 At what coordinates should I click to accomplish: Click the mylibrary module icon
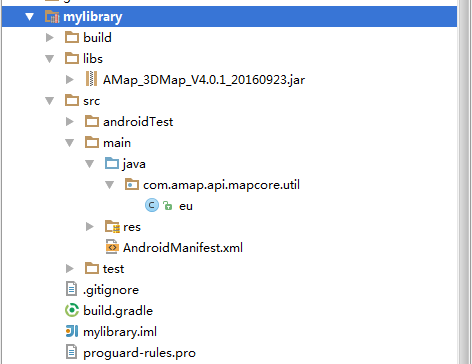(52, 16)
